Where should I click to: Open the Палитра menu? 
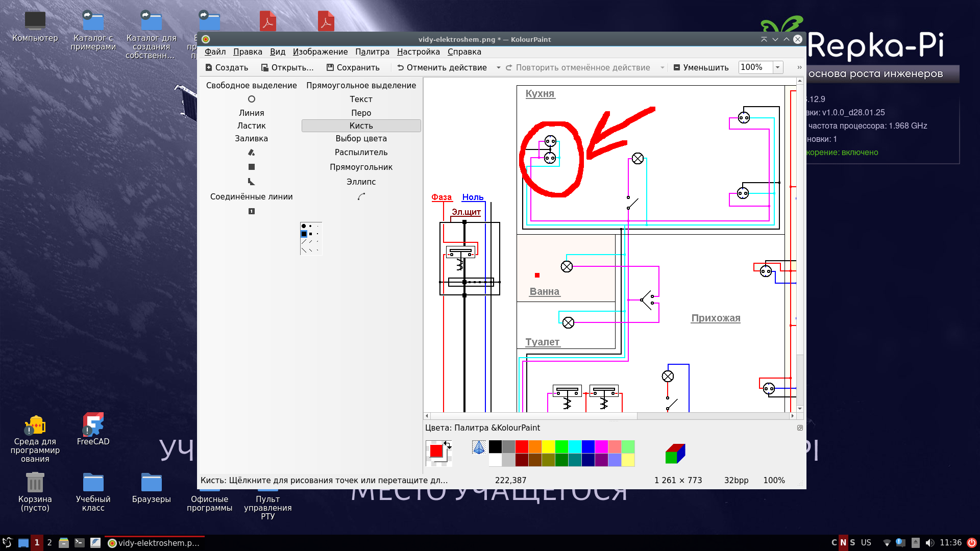pyautogui.click(x=372, y=52)
